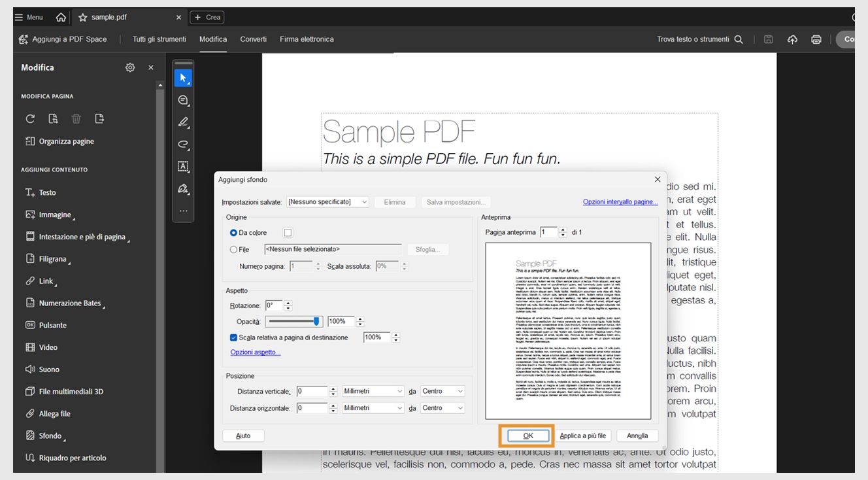Viewport: 868px width, 480px height.
Task: Open the Firma elettronica tab
Action: [307, 39]
